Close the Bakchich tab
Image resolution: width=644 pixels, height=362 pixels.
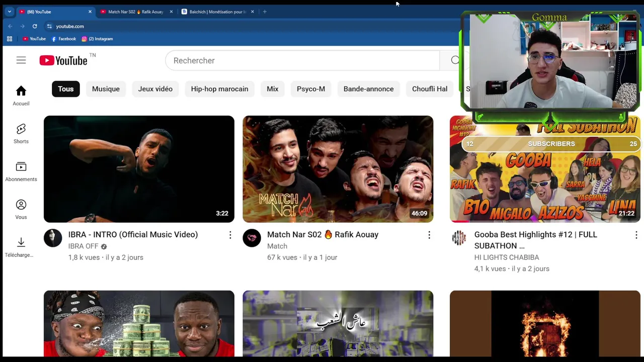click(253, 12)
